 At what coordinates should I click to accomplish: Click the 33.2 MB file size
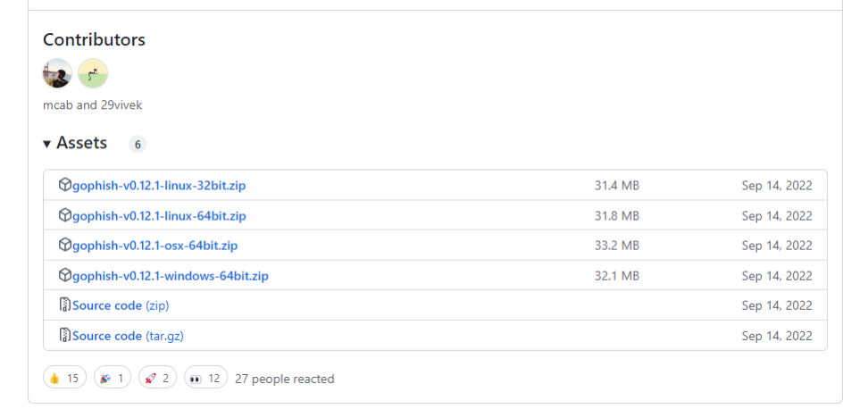pos(617,246)
